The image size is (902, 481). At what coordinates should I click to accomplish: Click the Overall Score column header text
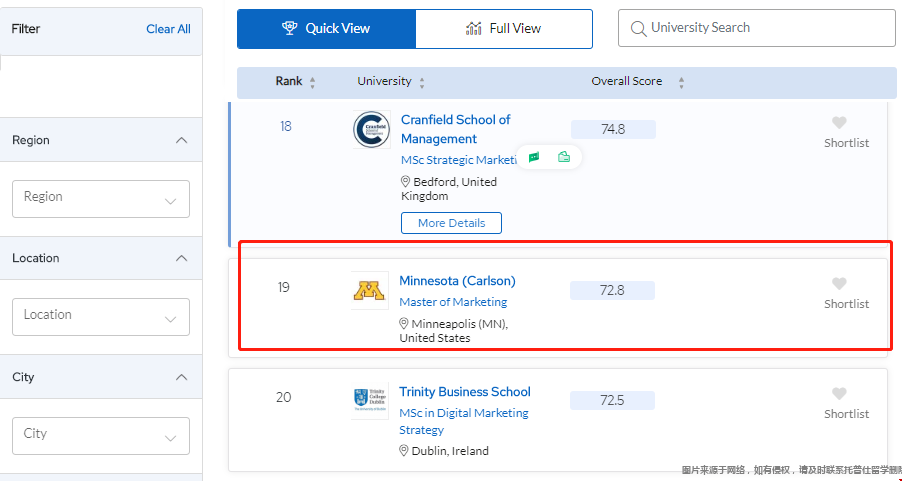click(x=626, y=82)
